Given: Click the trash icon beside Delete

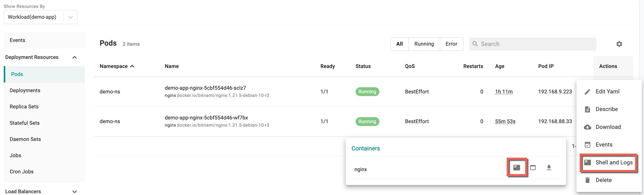Looking at the screenshot, I should 587,180.
